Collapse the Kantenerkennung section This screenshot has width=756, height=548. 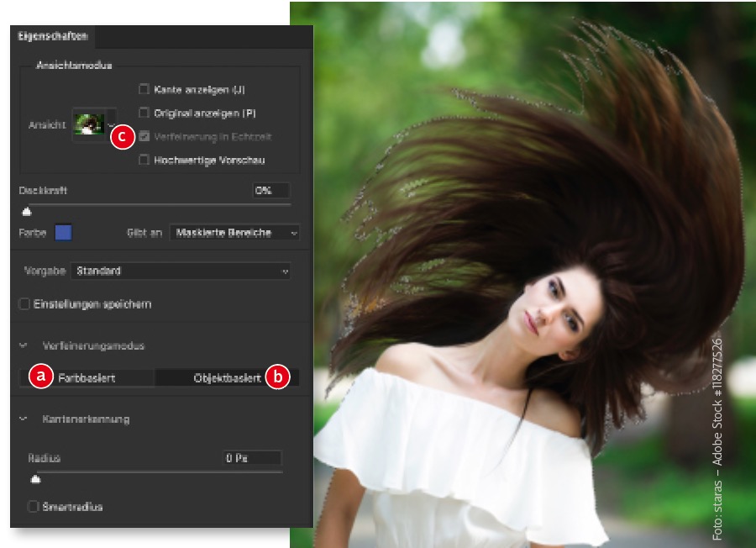tap(24, 419)
